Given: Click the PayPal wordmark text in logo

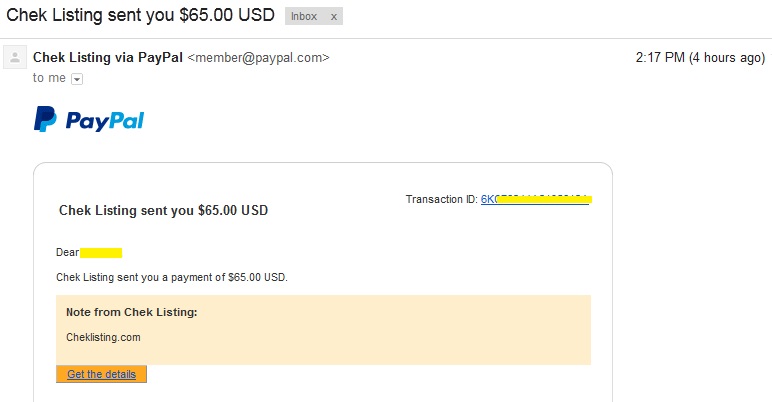Looking at the screenshot, I should [x=105, y=121].
